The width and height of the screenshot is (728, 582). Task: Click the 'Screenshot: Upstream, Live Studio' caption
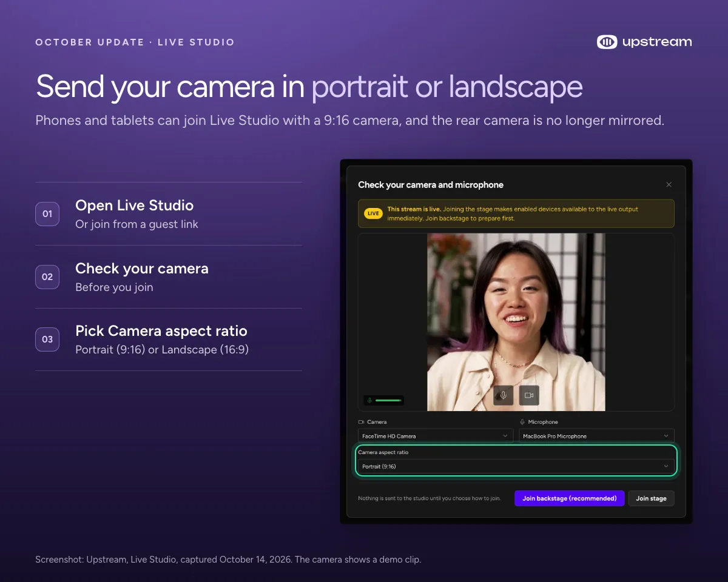click(x=228, y=560)
